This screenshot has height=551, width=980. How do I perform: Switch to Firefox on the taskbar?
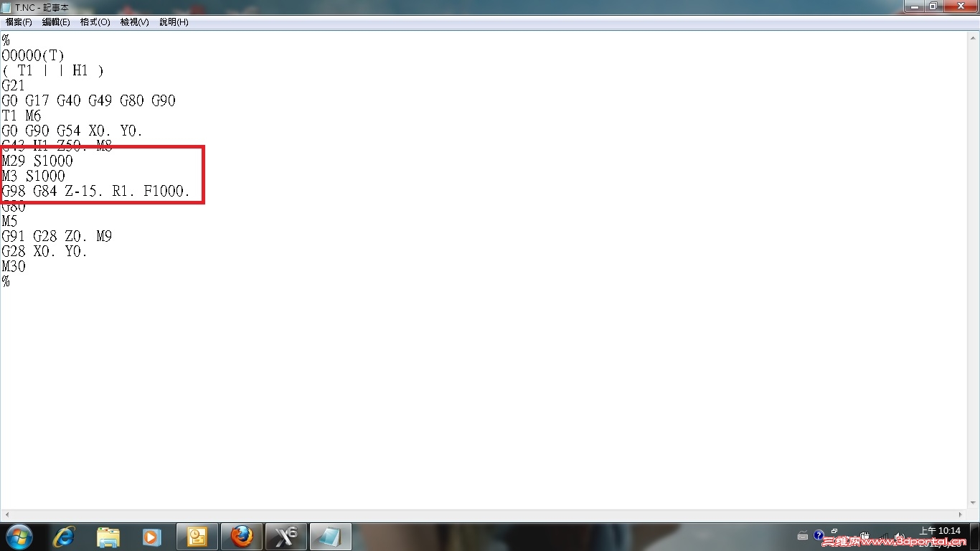click(x=242, y=537)
